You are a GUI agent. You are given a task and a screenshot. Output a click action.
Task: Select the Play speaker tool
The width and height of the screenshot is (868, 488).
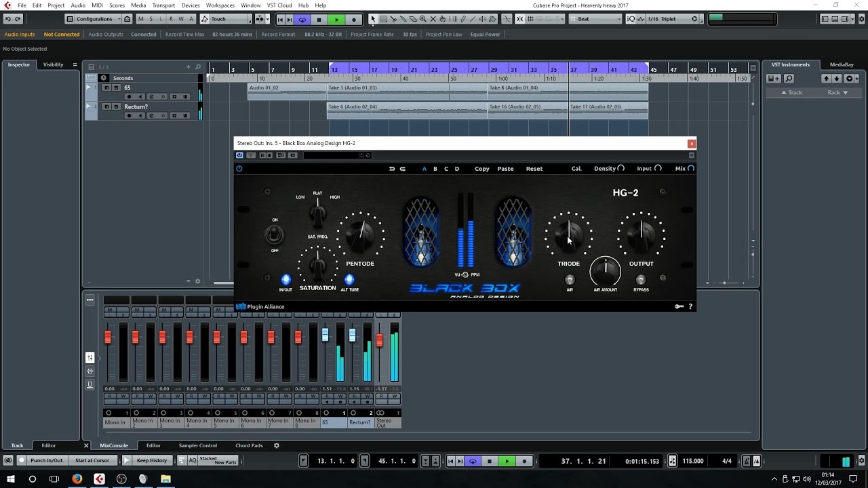pyautogui.click(x=482, y=19)
